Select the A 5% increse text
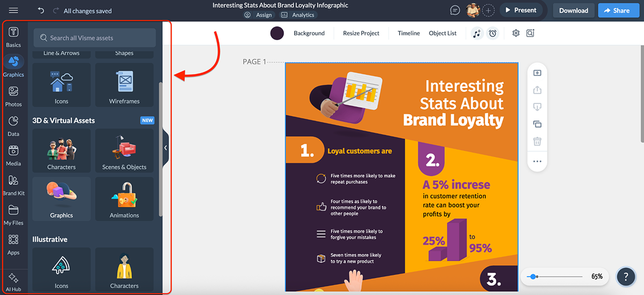 [456, 185]
